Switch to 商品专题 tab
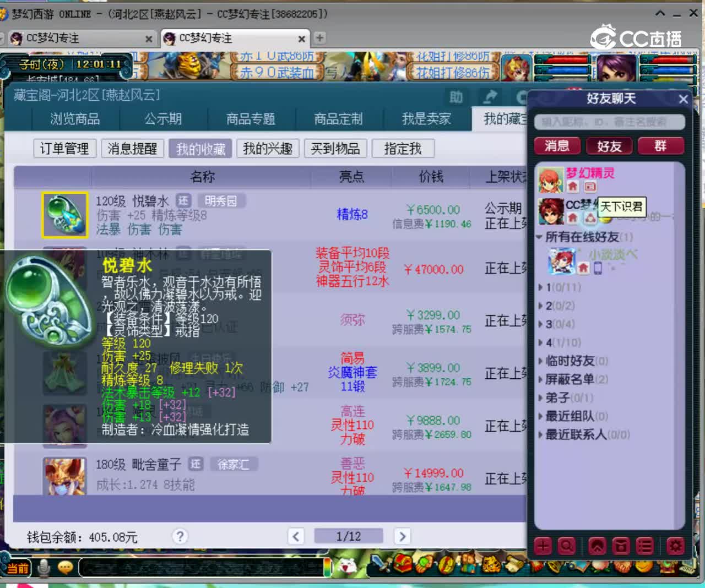Viewport: 705px width, 588px height. pos(251,119)
